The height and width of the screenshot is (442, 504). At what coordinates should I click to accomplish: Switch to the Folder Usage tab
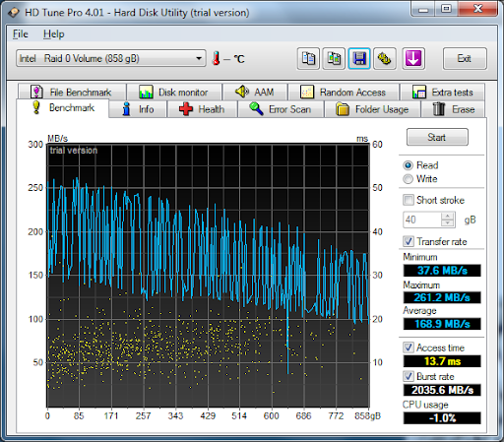pyautogui.click(x=372, y=109)
